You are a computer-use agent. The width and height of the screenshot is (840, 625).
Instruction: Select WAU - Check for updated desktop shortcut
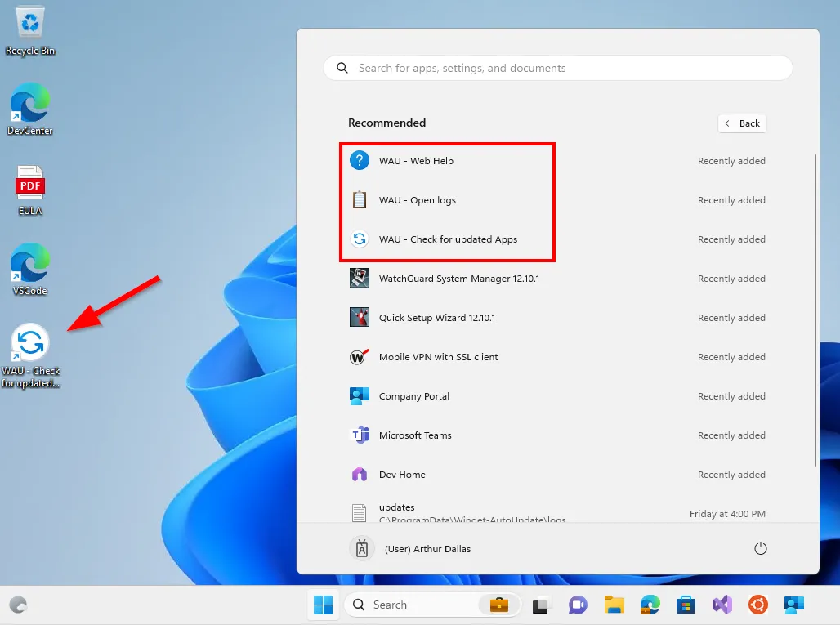tap(30, 355)
